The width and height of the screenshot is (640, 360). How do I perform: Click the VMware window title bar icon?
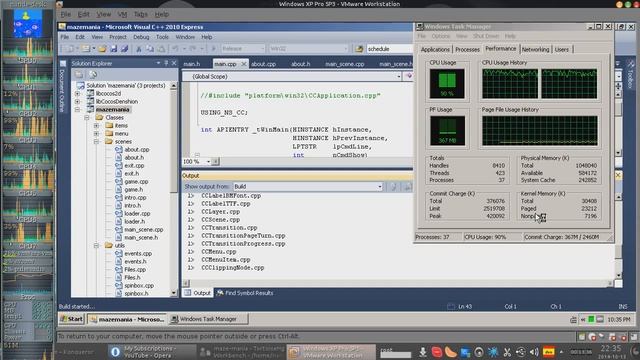[60, 4]
